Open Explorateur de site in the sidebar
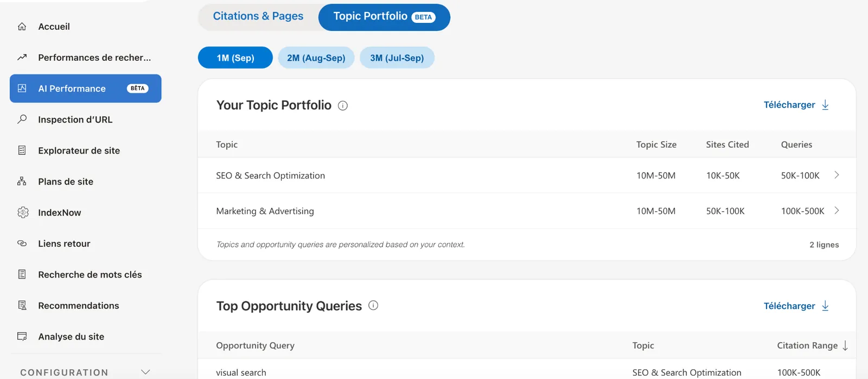868x379 pixels. pos(86,150)
